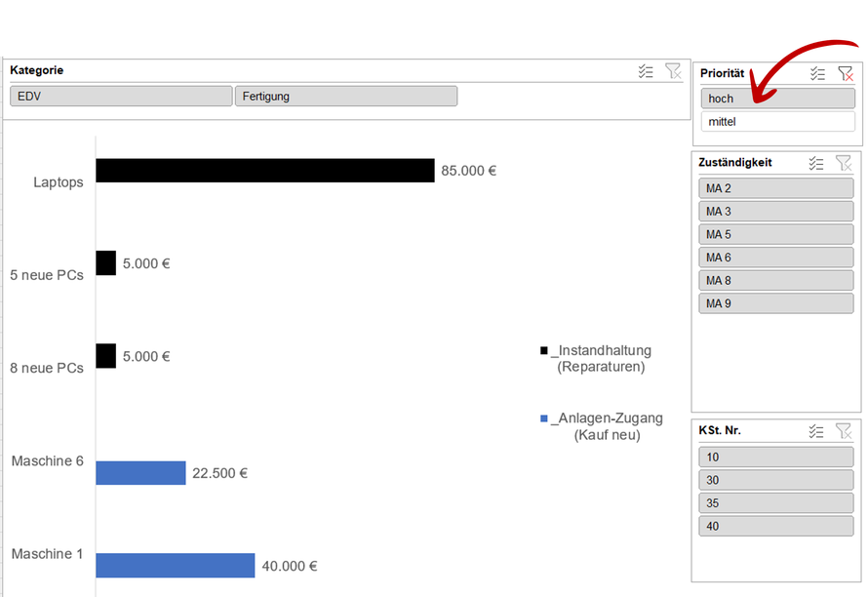Choose MA 9 in Zuständigkeit slicer
868x597 pixels.
pyautogui.click(x=776, y=303)
